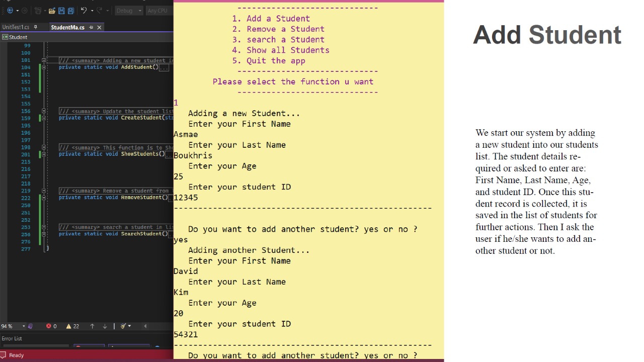Expand the RemoveStudent() method code block

tap(44, 198)
